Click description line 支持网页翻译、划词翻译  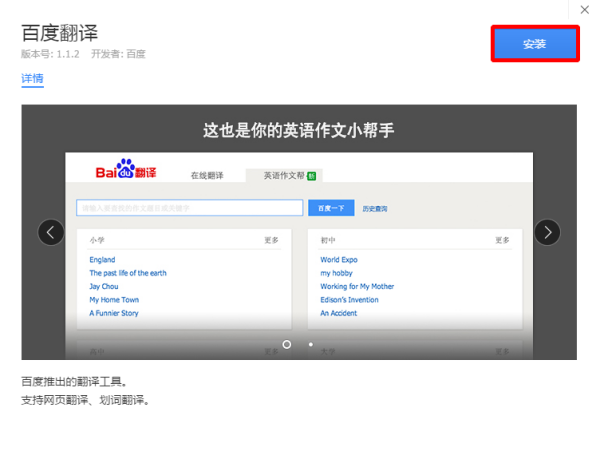pos(85,400)
